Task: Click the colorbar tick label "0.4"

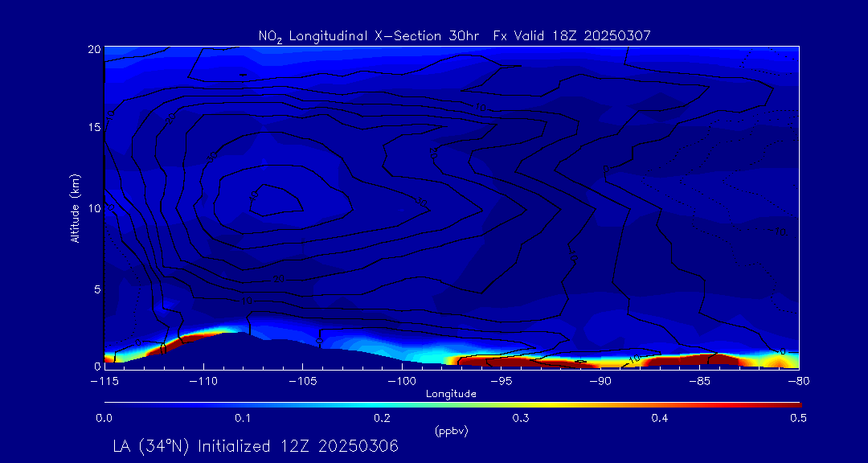Action: [x=659, y=419]
